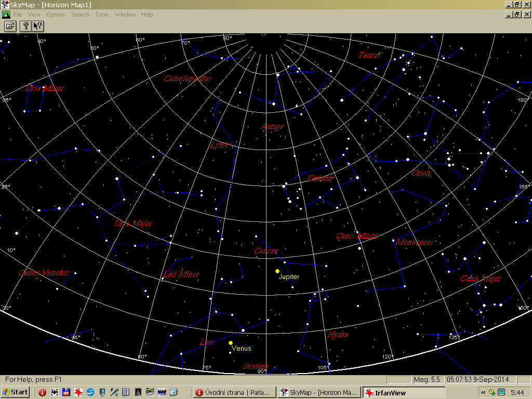
Task: Click the floppy disk quick launch icon
Action: point(66,392)
